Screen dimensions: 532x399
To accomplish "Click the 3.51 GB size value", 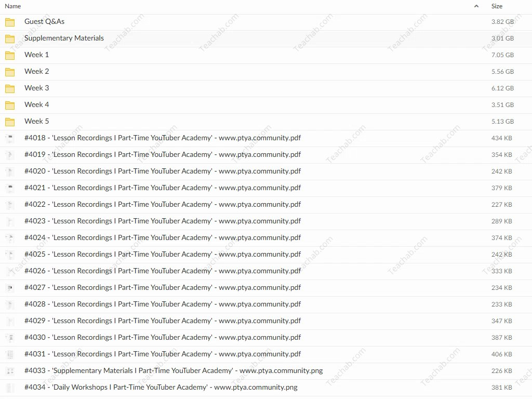I will click(502, 105).
